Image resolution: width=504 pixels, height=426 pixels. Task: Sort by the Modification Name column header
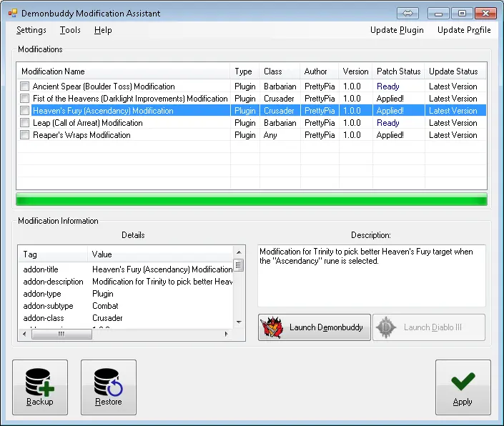[124, 71]
